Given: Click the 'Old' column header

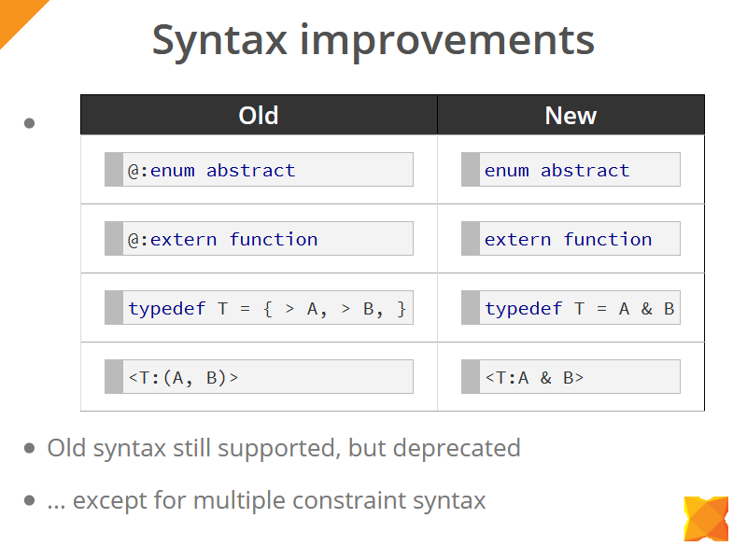Looking at the screenshot, I should coord(259,115).
